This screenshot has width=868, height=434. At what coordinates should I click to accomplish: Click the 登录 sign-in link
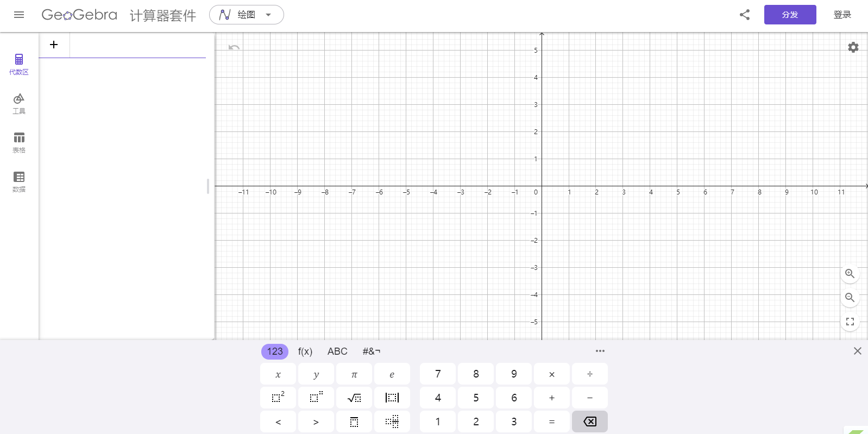pyautogui.click(x=842, y=15)
